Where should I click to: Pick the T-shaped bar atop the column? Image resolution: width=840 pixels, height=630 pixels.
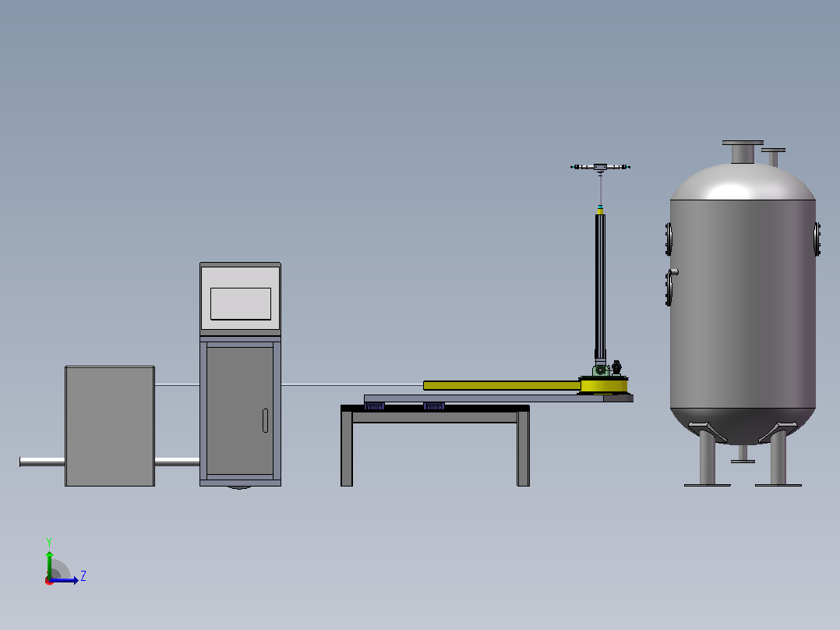click(600, 168)
